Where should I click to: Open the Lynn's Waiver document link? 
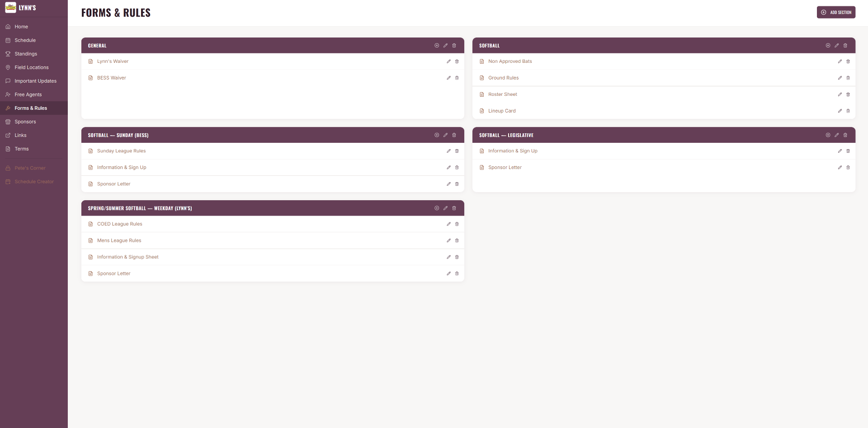tap(113, 61)
